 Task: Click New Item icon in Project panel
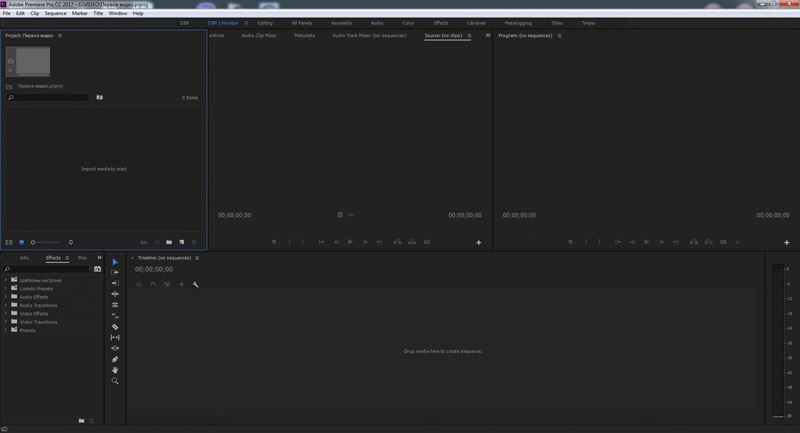pos(182,242)
